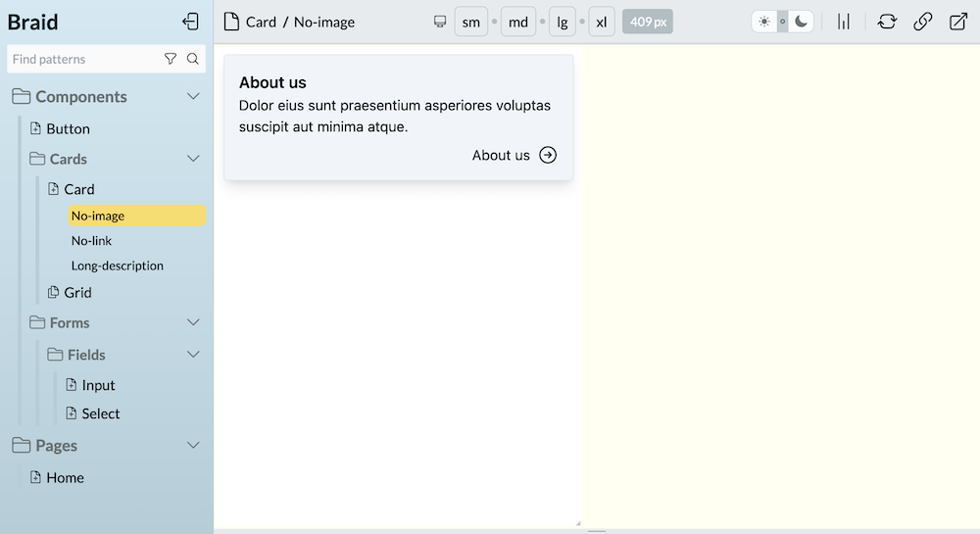Open the No-link variant

[x=91, y=240]
